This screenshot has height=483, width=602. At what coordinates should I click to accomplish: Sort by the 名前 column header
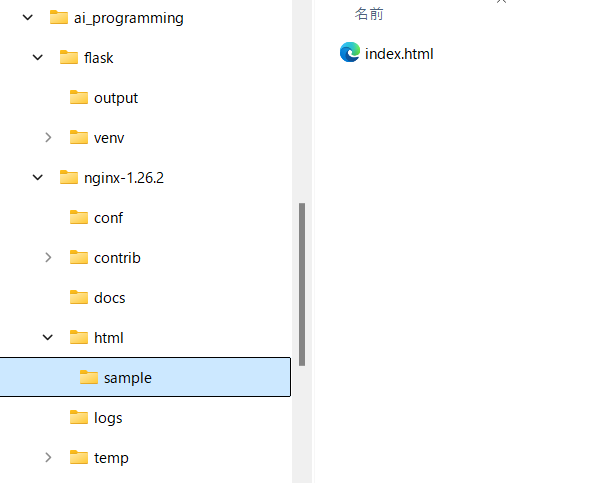[x=369, y=14]
